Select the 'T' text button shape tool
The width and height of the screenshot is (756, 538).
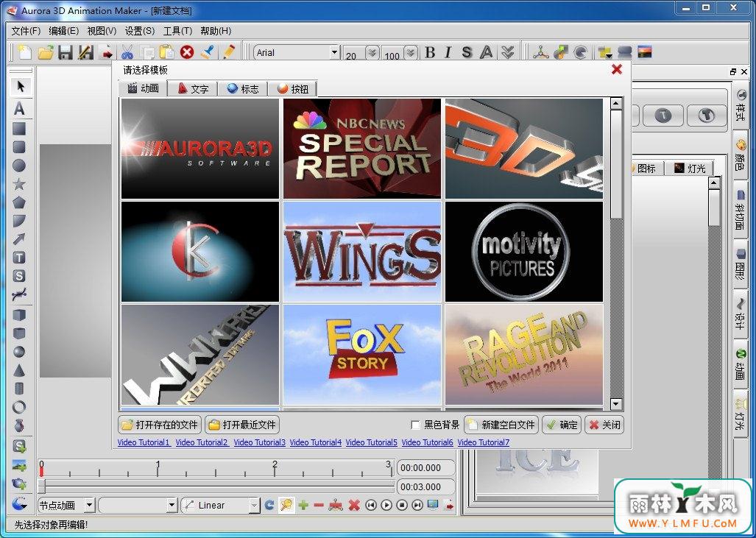pyautogui.click(x=19, y=258)
